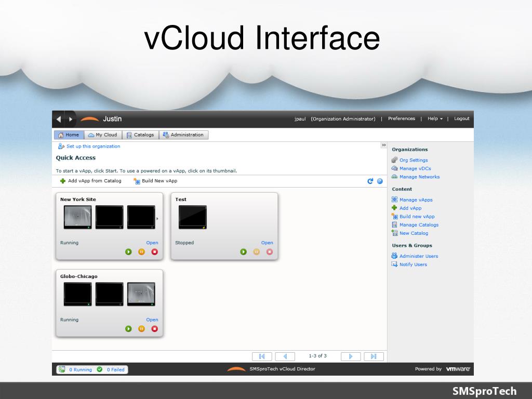532x399 pixels.
Task: Click suspend icon on Test vApp
Action: point(257,252)
